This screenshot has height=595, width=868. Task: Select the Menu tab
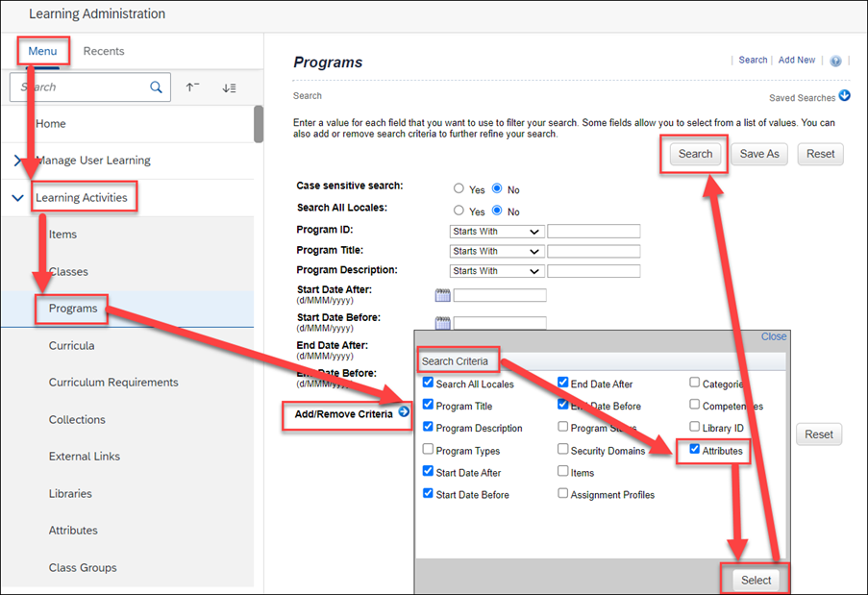coord(42,51)
